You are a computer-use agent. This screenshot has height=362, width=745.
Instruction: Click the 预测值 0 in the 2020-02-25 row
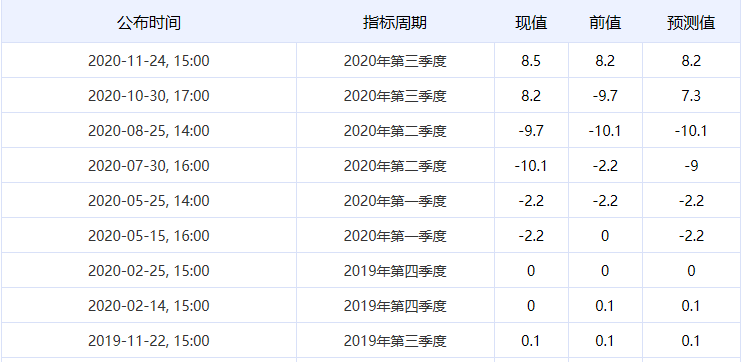pyautogui.click(x=691, y=271)
